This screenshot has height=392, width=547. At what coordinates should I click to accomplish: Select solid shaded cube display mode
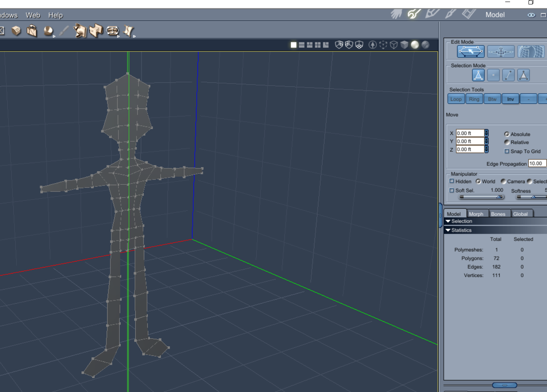(x=404, y=45)
